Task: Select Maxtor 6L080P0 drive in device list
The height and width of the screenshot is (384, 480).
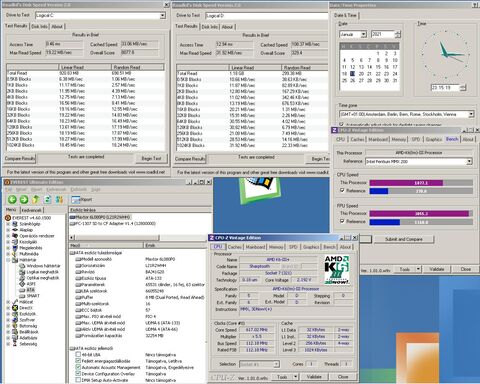Action: click(100, 217)
